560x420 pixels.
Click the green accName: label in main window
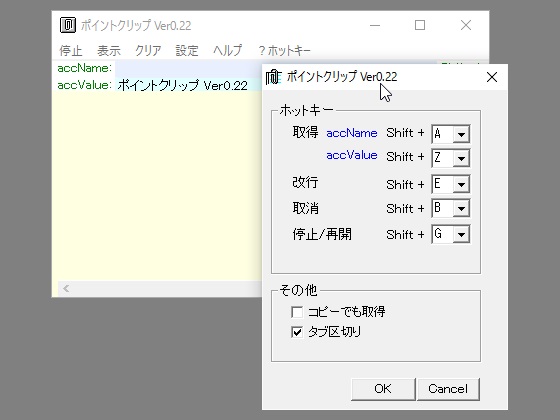(x=85, y=68)
